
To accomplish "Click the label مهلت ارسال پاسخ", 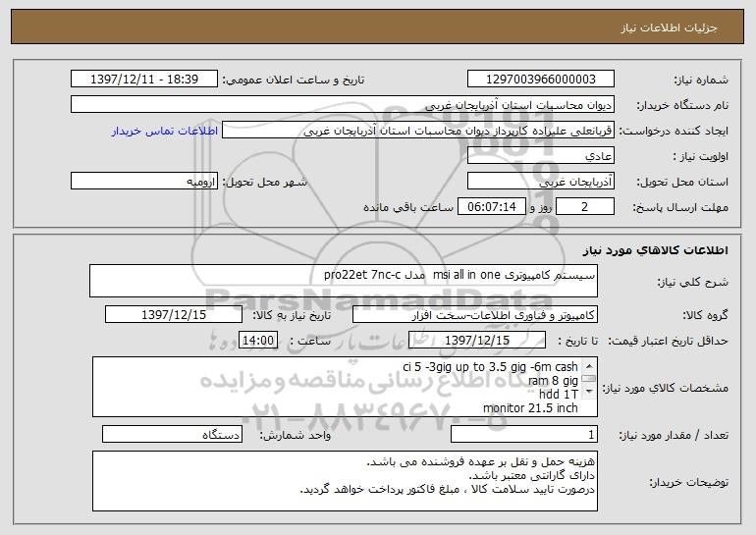I will (680, 207).
